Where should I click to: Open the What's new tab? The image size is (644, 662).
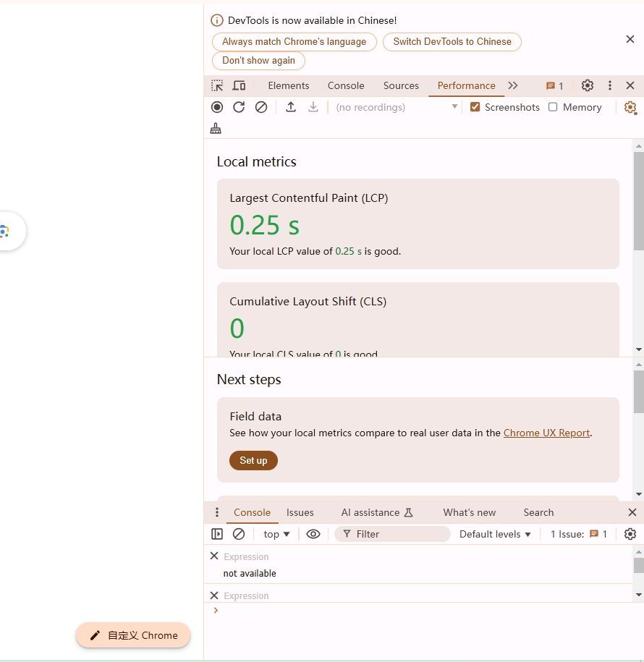tap(469, 512)
